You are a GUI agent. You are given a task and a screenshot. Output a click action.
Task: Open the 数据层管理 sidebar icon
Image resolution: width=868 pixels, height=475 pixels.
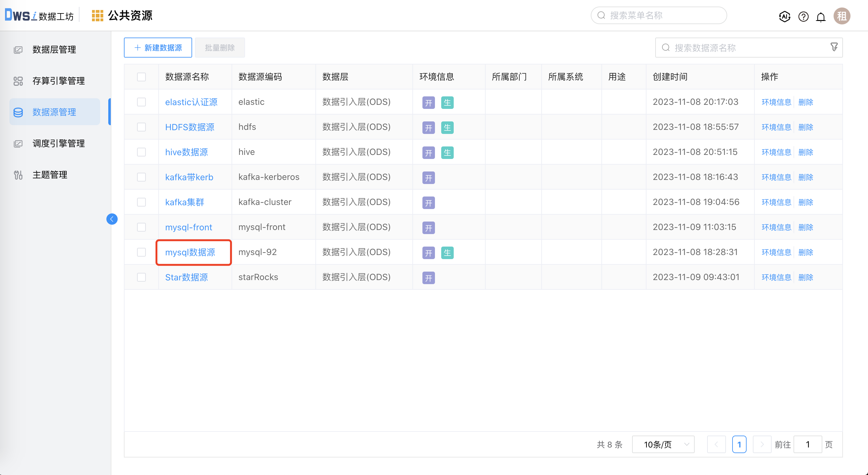pos(18,49)
